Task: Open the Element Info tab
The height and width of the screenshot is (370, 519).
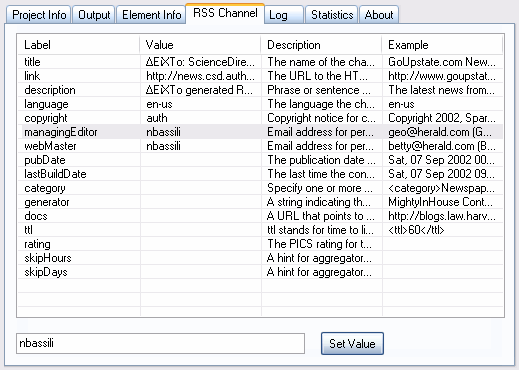Action: [x=151, y=15]
